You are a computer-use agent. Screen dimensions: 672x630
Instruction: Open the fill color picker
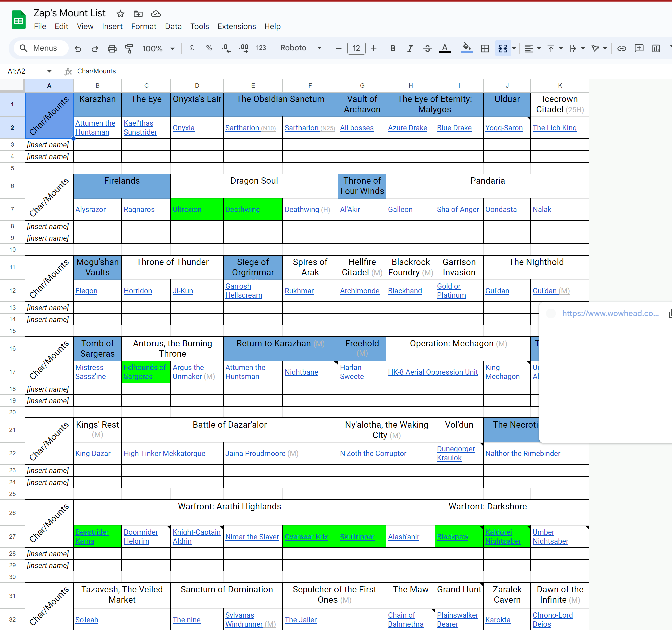coord(467,48)
